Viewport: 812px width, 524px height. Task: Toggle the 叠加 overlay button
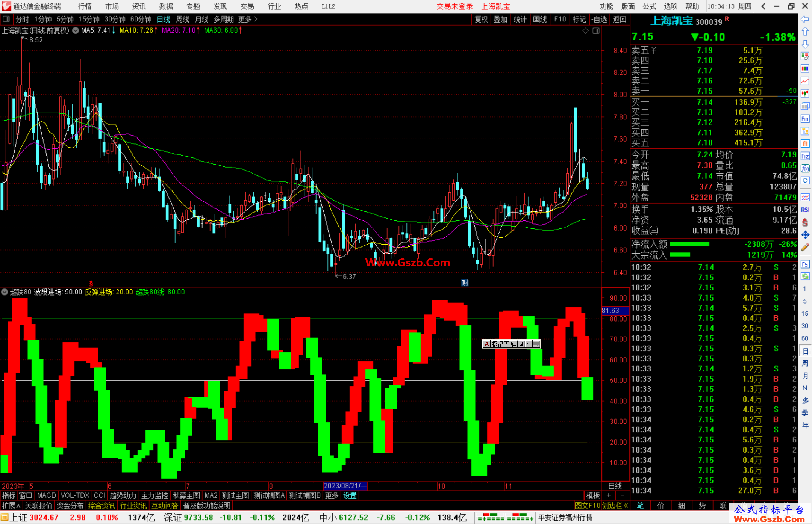click(x=500, y=19)
